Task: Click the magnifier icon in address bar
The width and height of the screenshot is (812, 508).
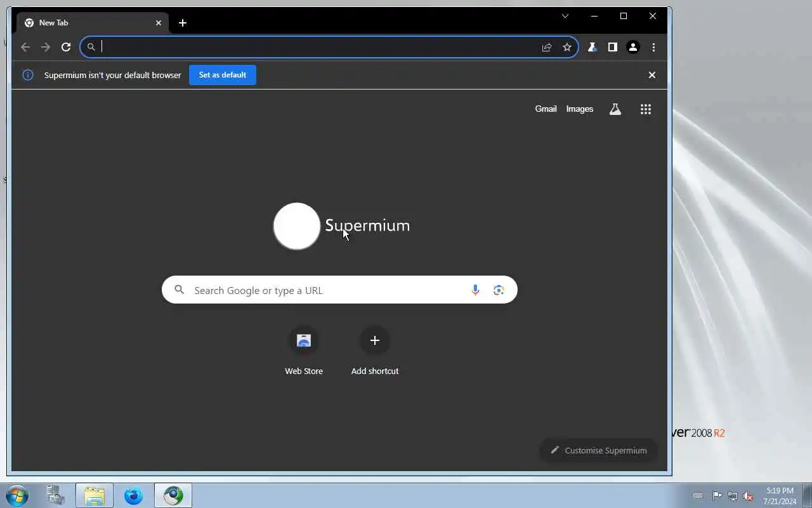Action: [x=91, y=47]
